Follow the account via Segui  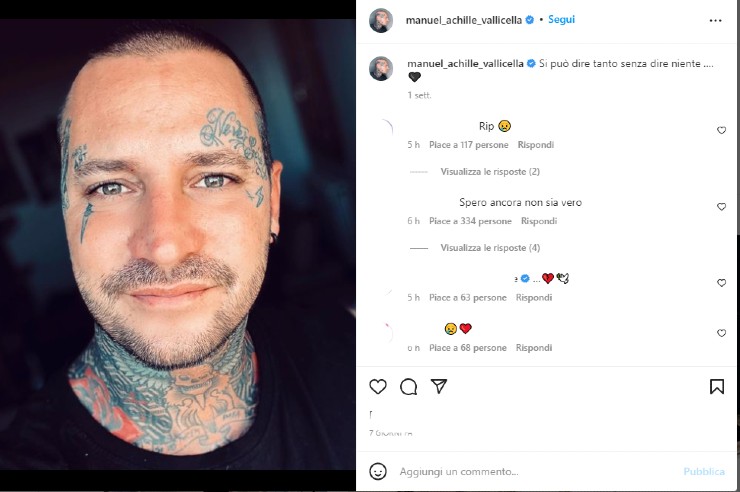coord(561,19)
